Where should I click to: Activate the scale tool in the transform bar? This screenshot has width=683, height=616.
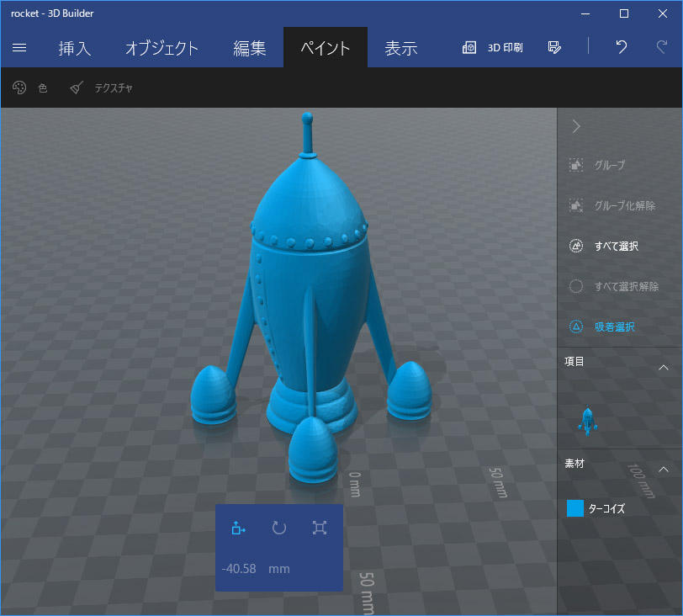click(x=320, y=528)
